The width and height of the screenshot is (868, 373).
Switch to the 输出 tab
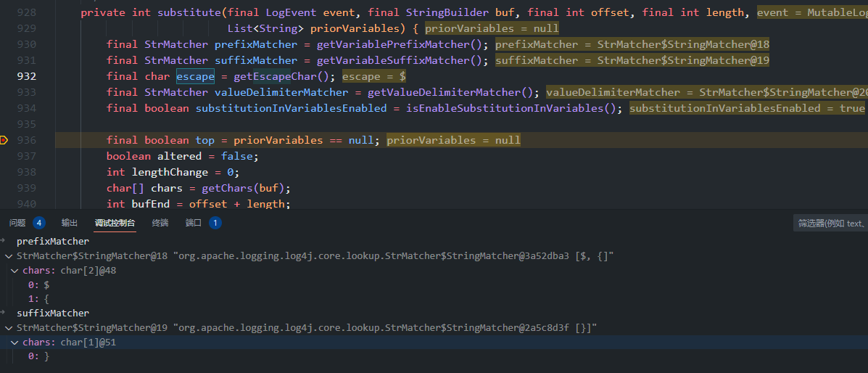(x=70, y=223)
